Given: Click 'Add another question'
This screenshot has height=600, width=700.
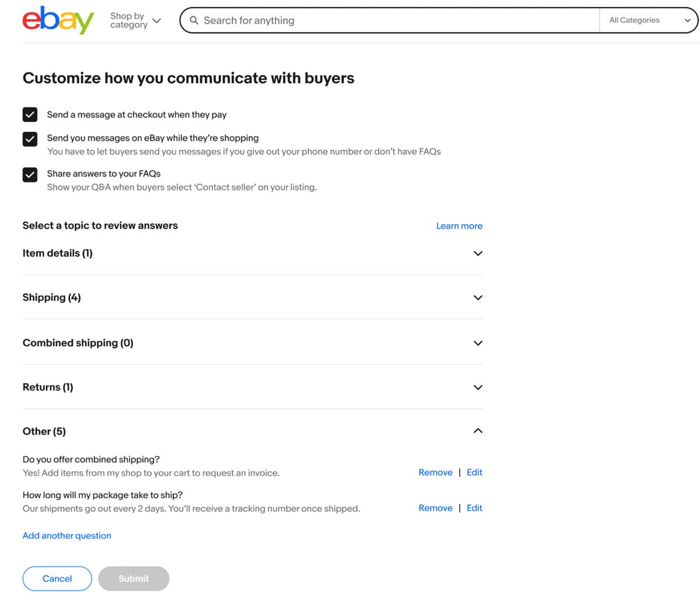Looking at the screenshot, I should [66, 535].
